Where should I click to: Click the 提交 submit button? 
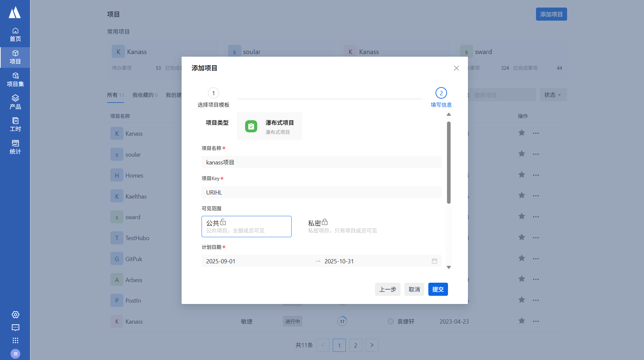pyautogui.click(x=438, y=289)
